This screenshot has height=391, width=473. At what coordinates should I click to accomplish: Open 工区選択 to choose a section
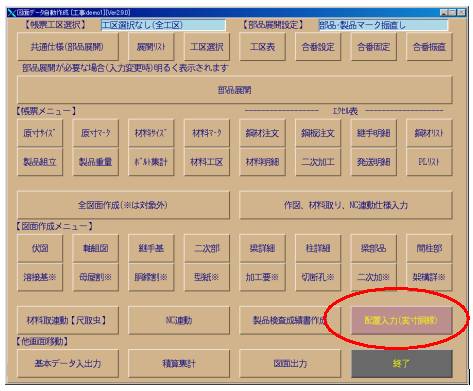[x=207, y=47]
